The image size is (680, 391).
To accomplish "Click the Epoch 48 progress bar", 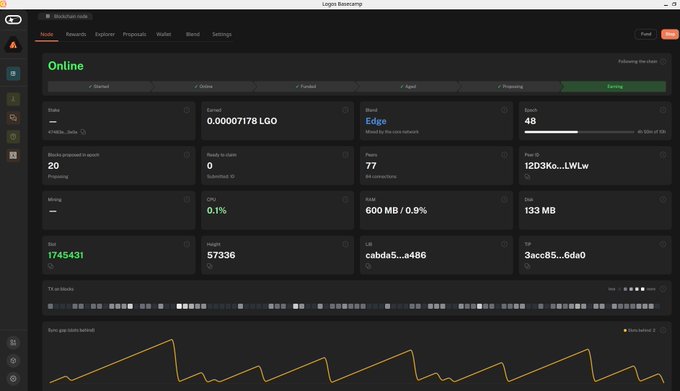I will 579,132.
